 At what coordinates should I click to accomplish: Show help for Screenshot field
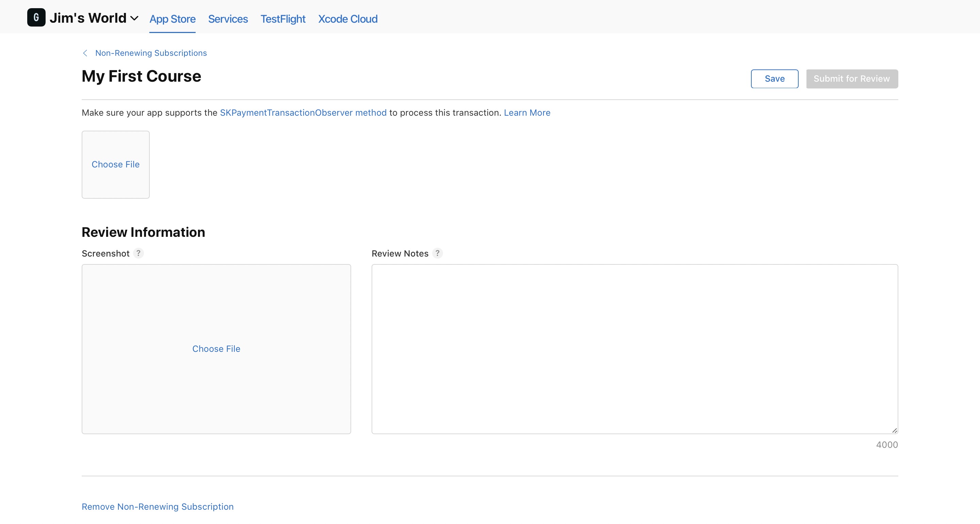pyautogui.click(x=138, y=253)
